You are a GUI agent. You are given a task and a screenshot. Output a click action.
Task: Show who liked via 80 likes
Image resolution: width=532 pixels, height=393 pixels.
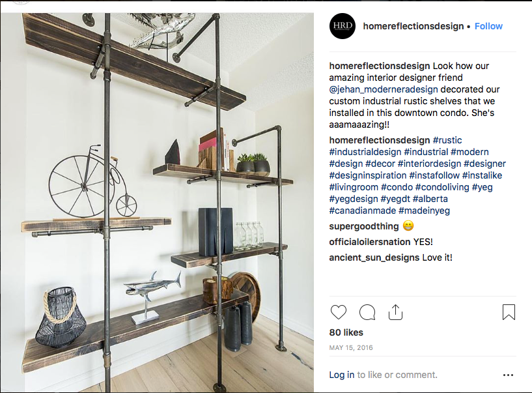click(x=346, y=332)
